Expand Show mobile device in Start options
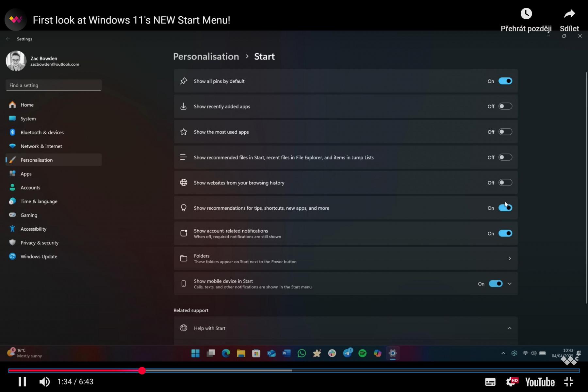This screenshot has height=392, width=588. [510, 284]
